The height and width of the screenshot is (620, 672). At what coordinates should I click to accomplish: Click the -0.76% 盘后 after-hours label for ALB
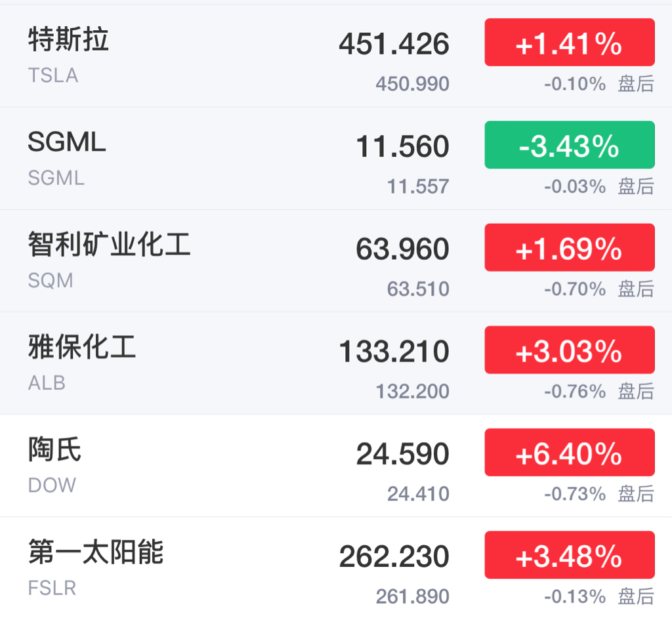[599, 391]
